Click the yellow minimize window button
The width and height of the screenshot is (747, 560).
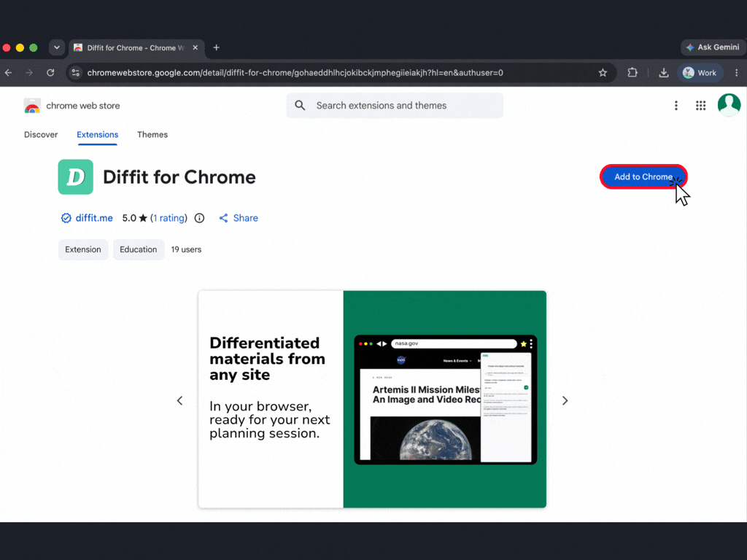20,47
